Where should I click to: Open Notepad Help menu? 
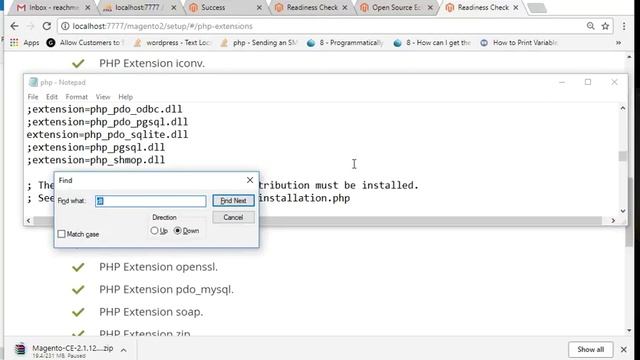[125, 97]
